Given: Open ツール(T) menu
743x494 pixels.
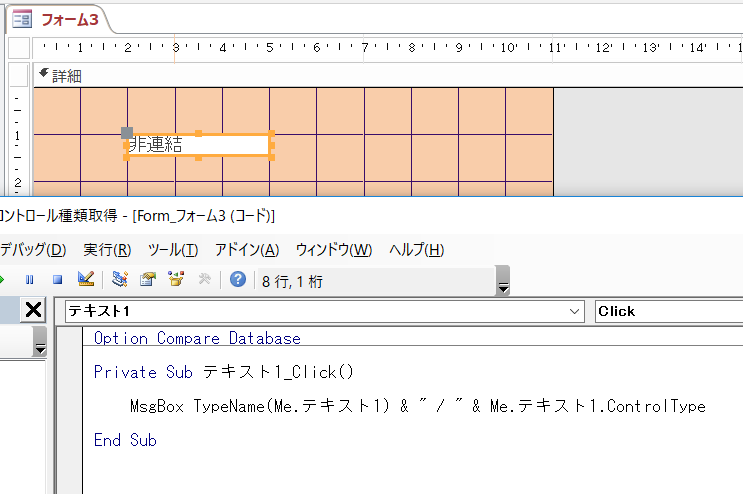Looking at the screenshot, I should tap(172, 250).
